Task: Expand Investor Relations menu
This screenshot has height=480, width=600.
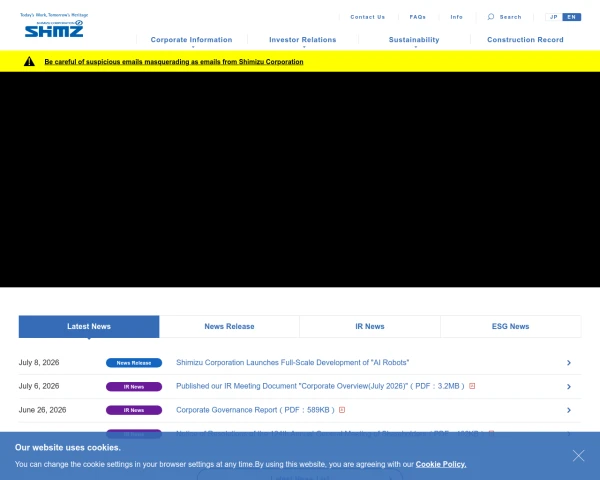Action: coord(303,40)
